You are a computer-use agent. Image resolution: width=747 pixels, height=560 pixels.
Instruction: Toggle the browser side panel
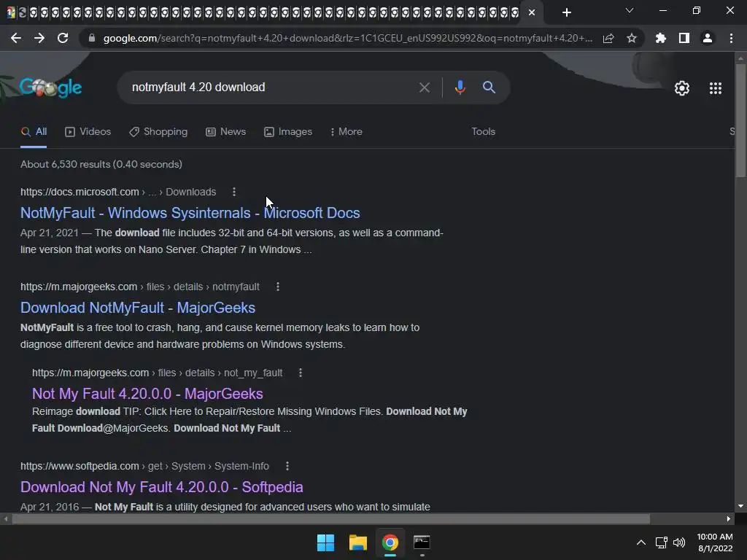[684, 38]
